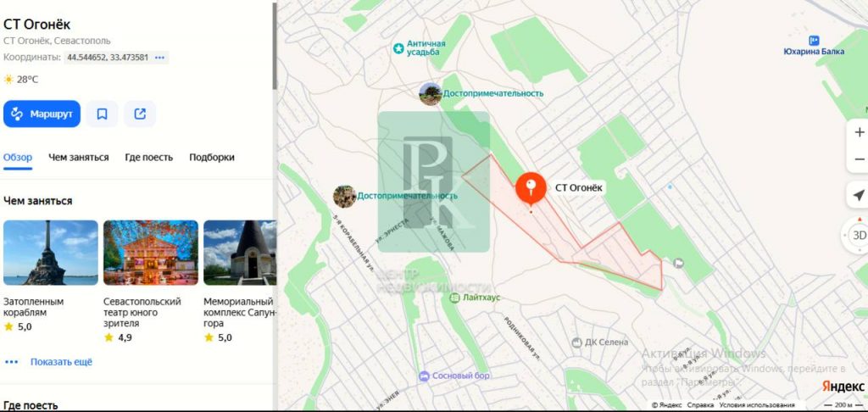Image resolution: width=868 pixels, height=412 pixels.
Task: Open the Условия использования footer link
Action: click(757, 405)
